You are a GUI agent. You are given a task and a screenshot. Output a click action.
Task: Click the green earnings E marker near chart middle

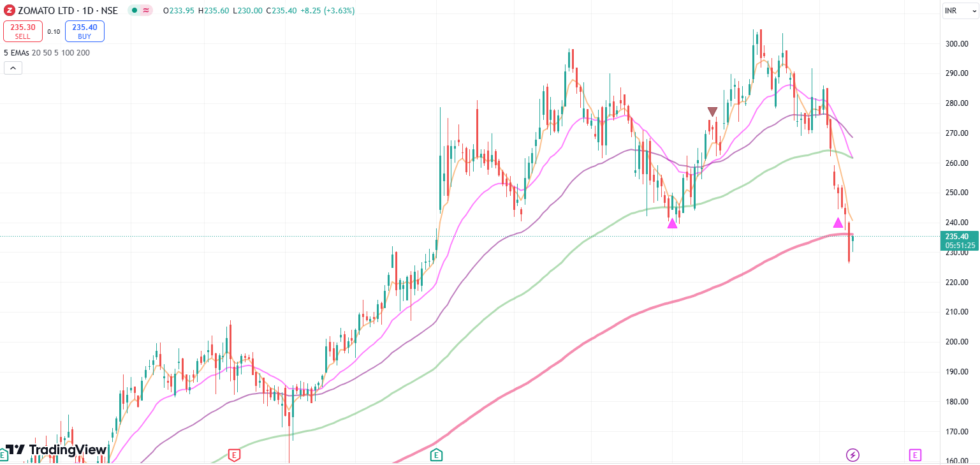[x=437, y=455]
